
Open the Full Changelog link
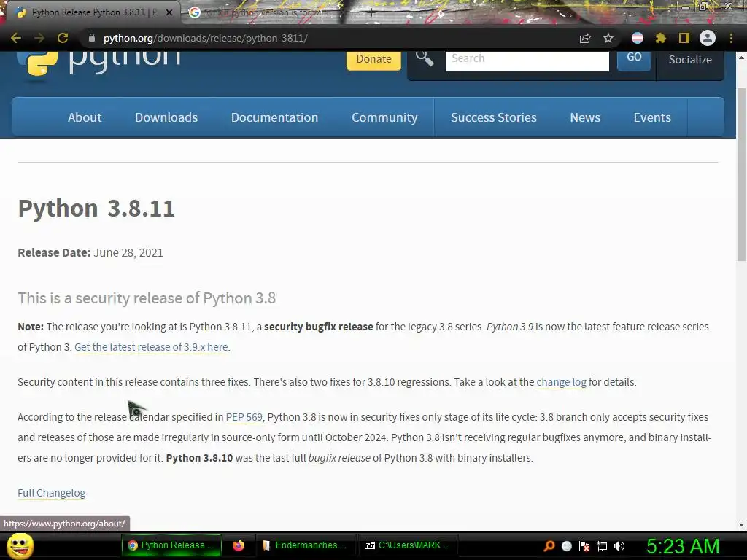52,493
